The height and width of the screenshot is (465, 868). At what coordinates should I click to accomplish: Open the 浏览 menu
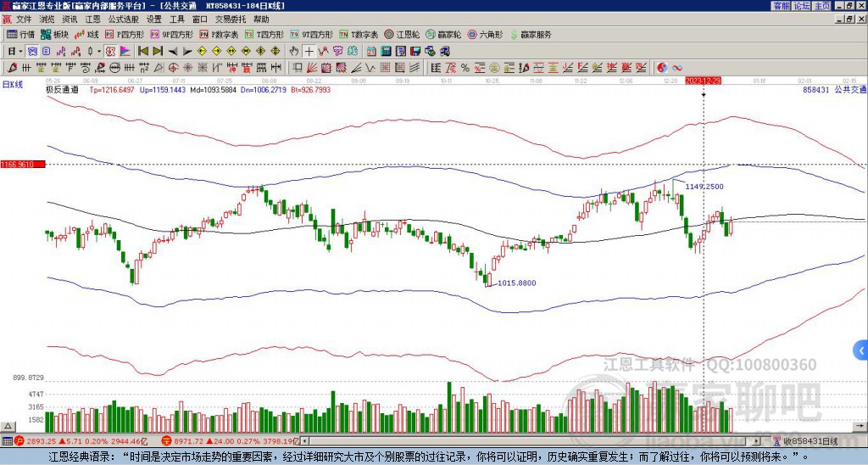47,20
